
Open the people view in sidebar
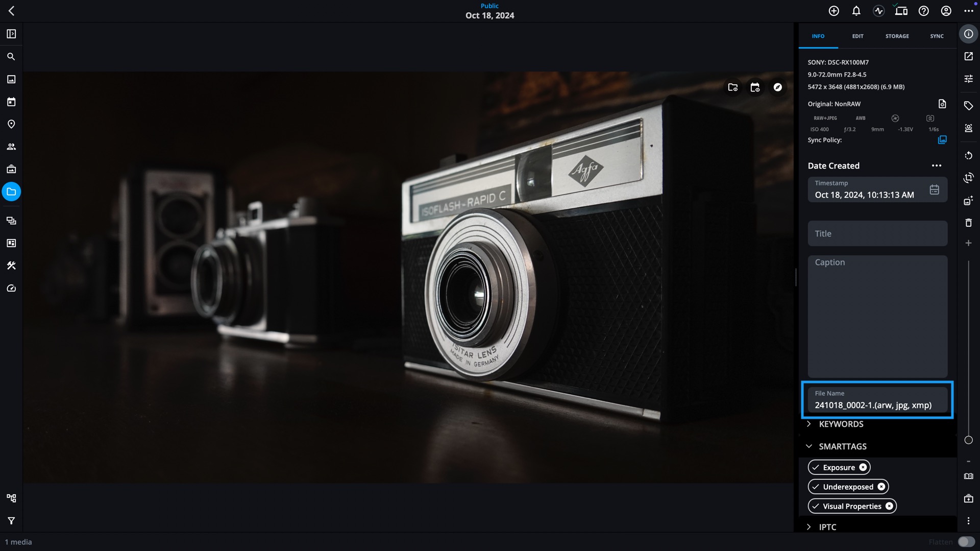[x=11, y=147]
